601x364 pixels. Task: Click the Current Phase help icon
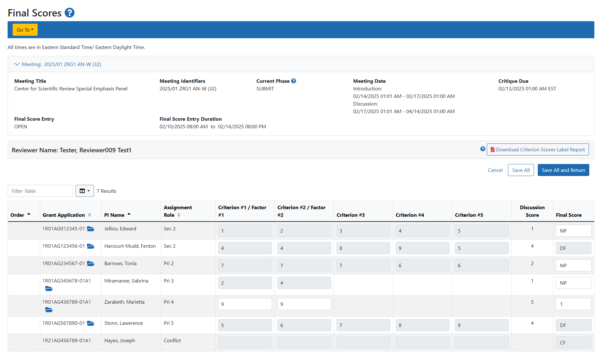(x=294, y=81)
